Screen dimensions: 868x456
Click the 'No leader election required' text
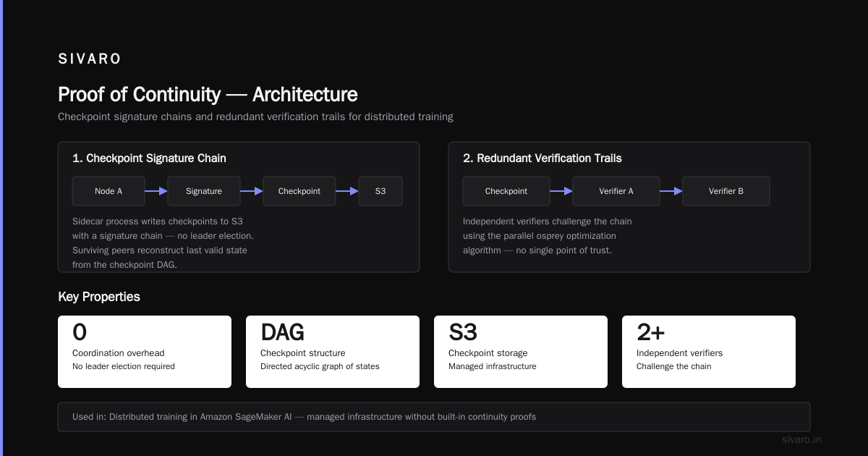(124, 366)
